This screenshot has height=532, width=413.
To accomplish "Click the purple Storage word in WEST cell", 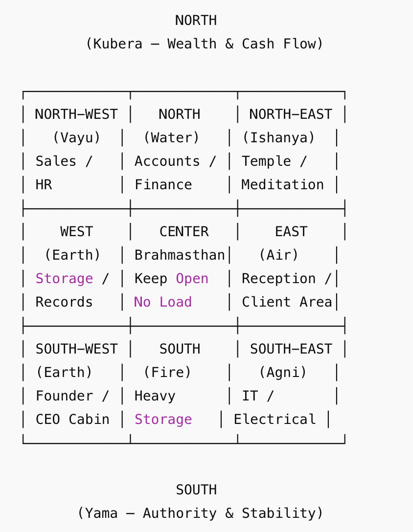I will pyautogui.click(x=64, y=279).
